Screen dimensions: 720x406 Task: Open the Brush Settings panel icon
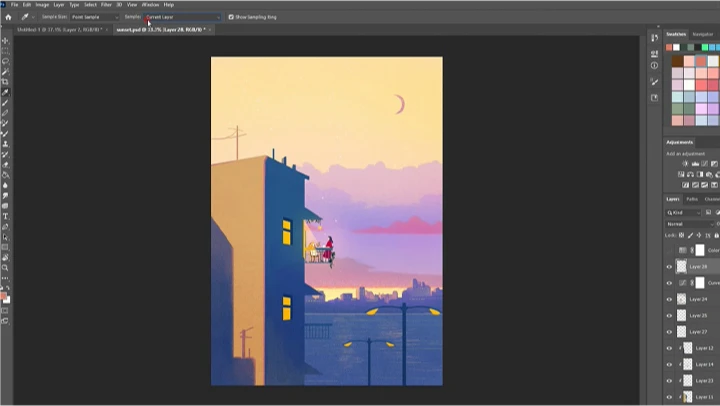pos(654,82)
